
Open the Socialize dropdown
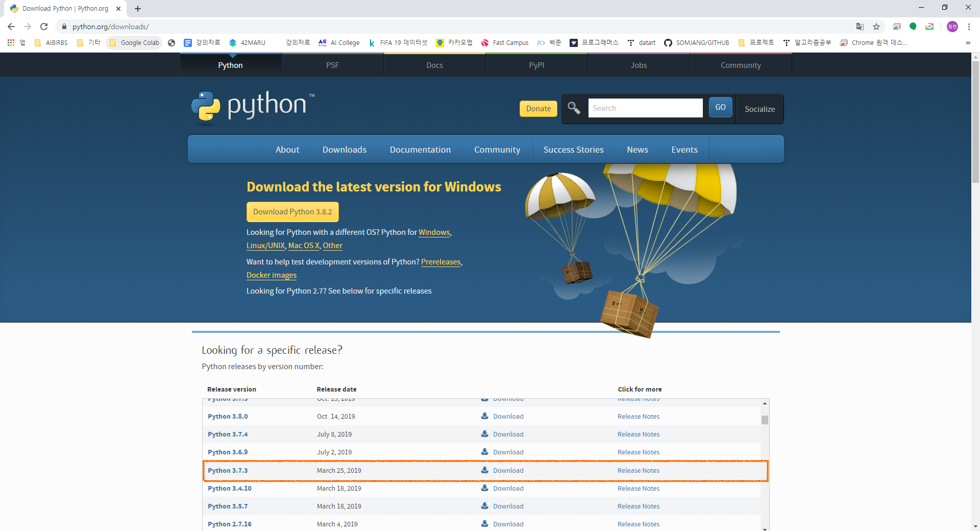[x=759, y=109]
